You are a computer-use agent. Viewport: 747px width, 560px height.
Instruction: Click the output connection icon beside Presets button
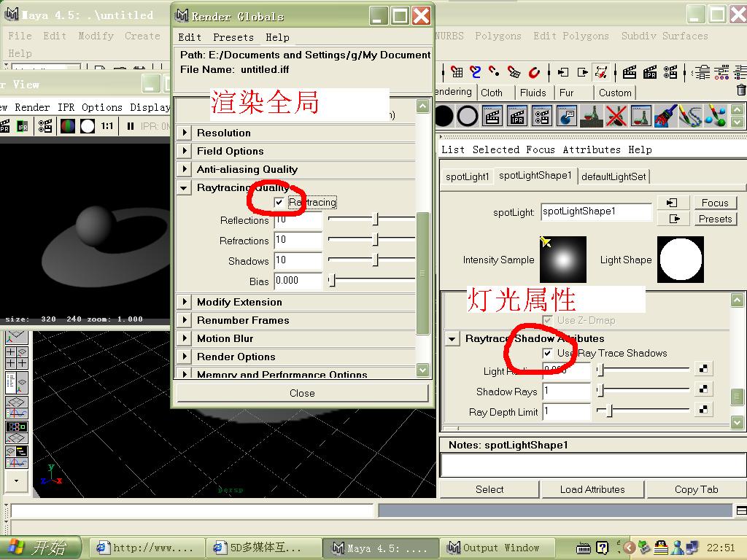click(x=673, y=219)
